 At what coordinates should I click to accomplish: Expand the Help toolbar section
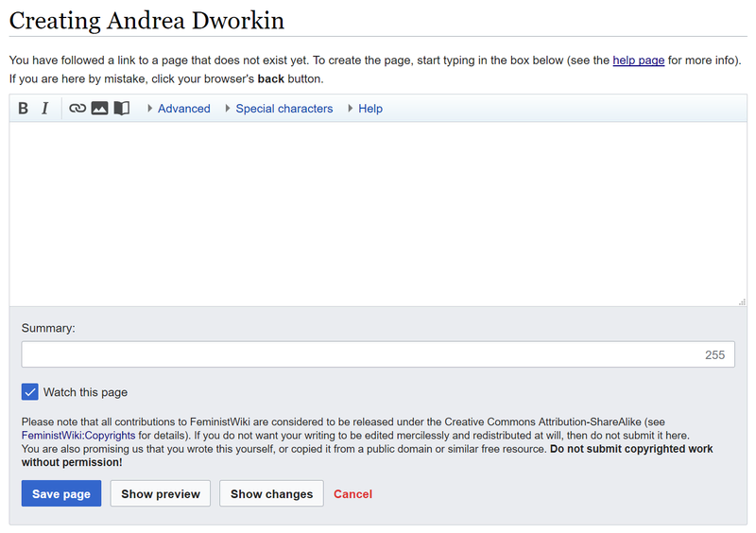pyautogui.click(x=366, y=109)
